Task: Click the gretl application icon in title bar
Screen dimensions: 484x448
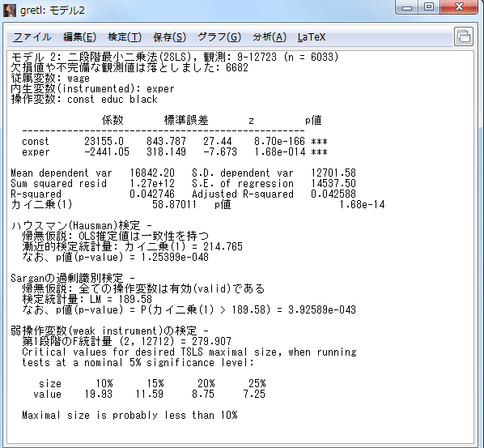Action: [x=10, y=11]
